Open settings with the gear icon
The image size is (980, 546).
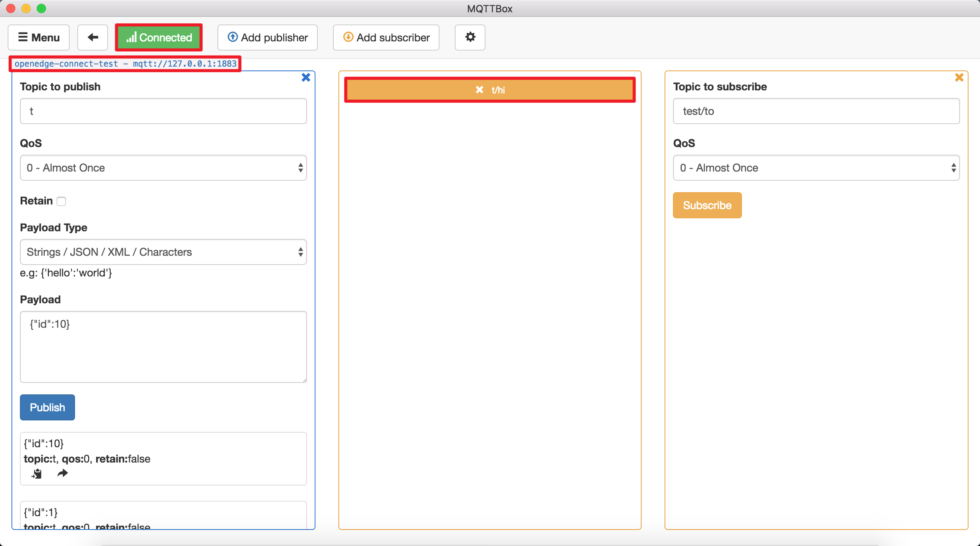click(470, 38)
